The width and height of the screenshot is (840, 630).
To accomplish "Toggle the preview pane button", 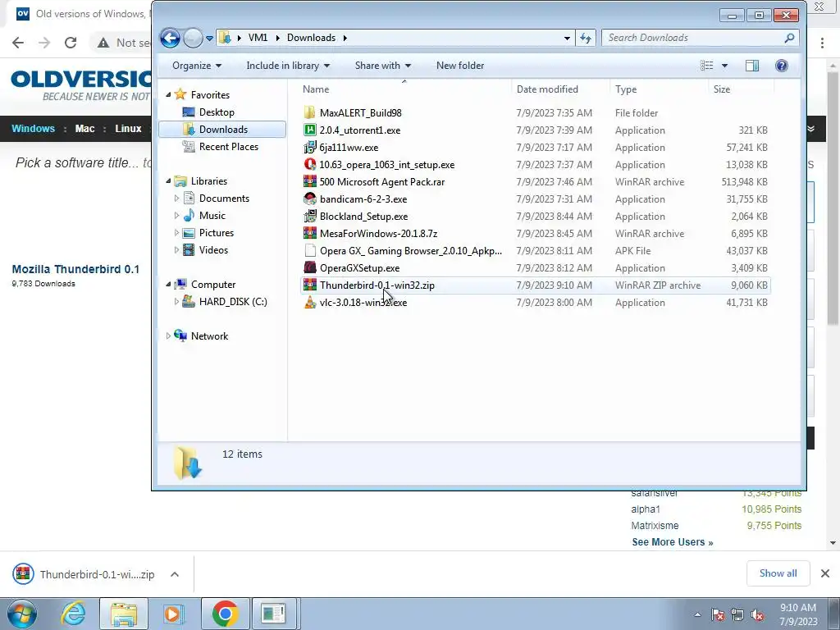I will (751, 66).
